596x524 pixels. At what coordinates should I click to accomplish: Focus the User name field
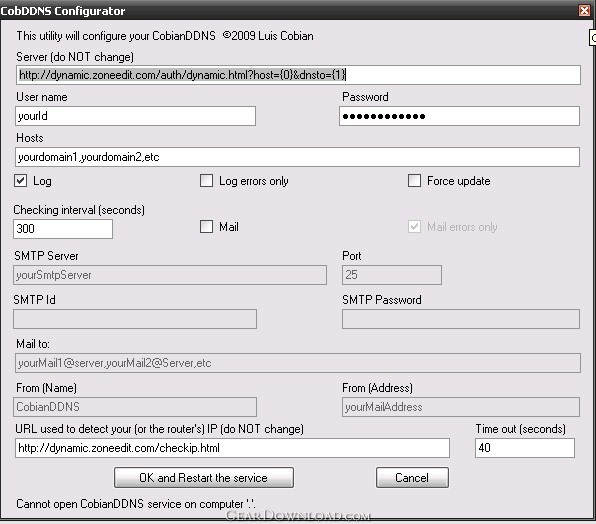coord(135,116)
